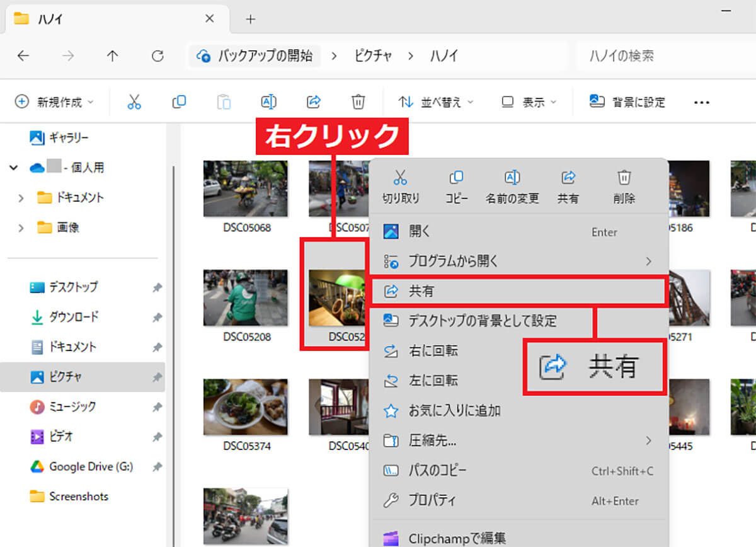
Task: Click the Forward navigation arrow
Action: [68, 56]
